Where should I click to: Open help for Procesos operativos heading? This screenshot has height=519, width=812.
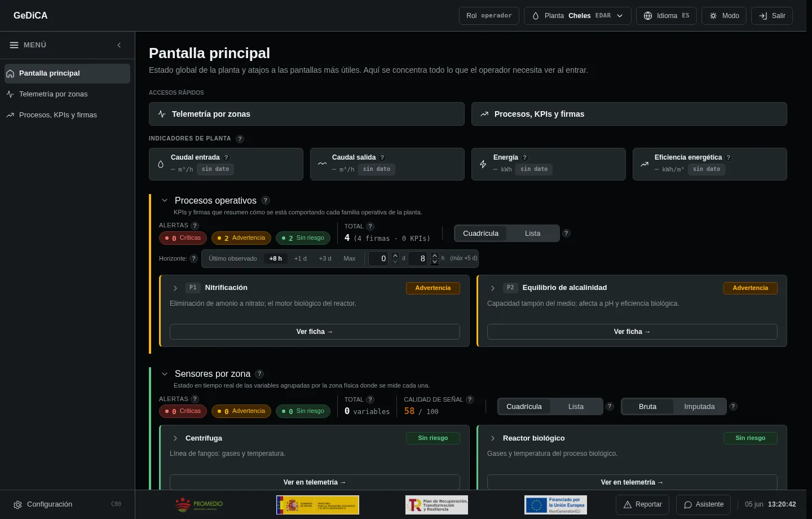[x=266, y=200]
